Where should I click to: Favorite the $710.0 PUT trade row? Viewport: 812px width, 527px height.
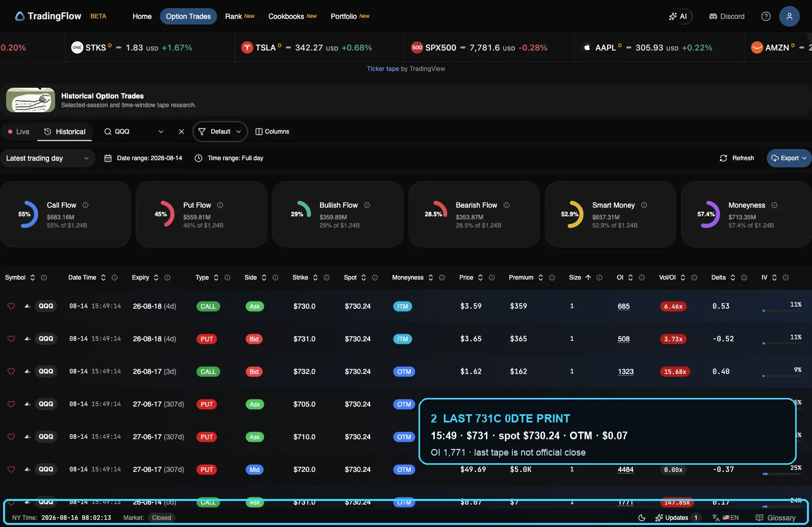[11, 437]
